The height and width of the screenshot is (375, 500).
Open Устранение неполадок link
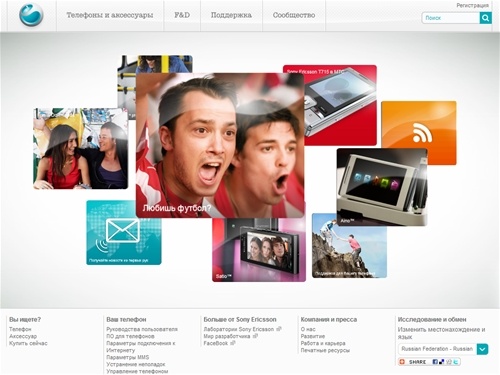136,364
